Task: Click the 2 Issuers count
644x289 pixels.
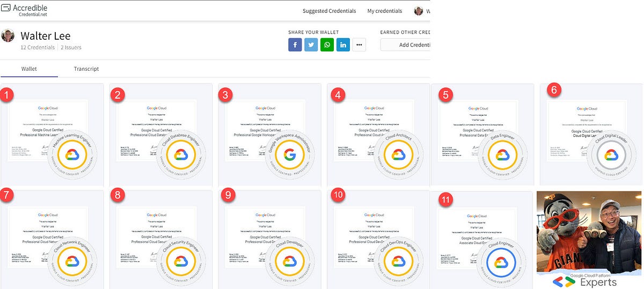Action: coord(71,48)
